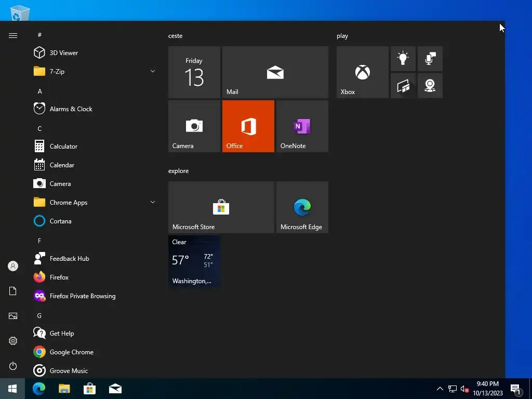Open the Tips lightbulb tile
The width and height of the screenshot is (532, 399).
(x=403, y=59)
